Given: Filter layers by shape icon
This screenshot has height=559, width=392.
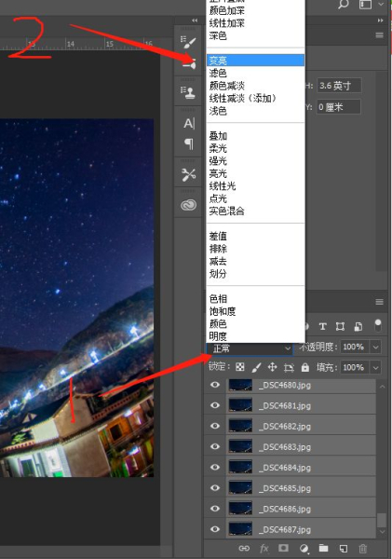Looking at the screenshot, I should pyautogui.click(x=341, y=326).
